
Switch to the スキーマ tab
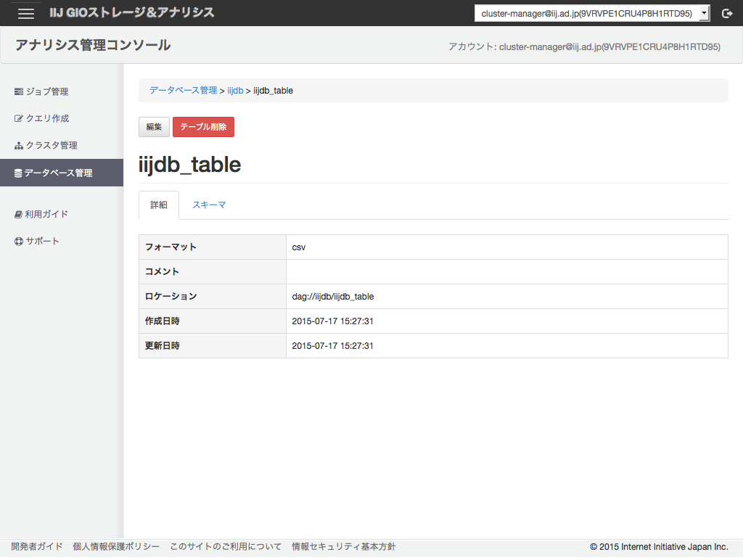point(209,205)
